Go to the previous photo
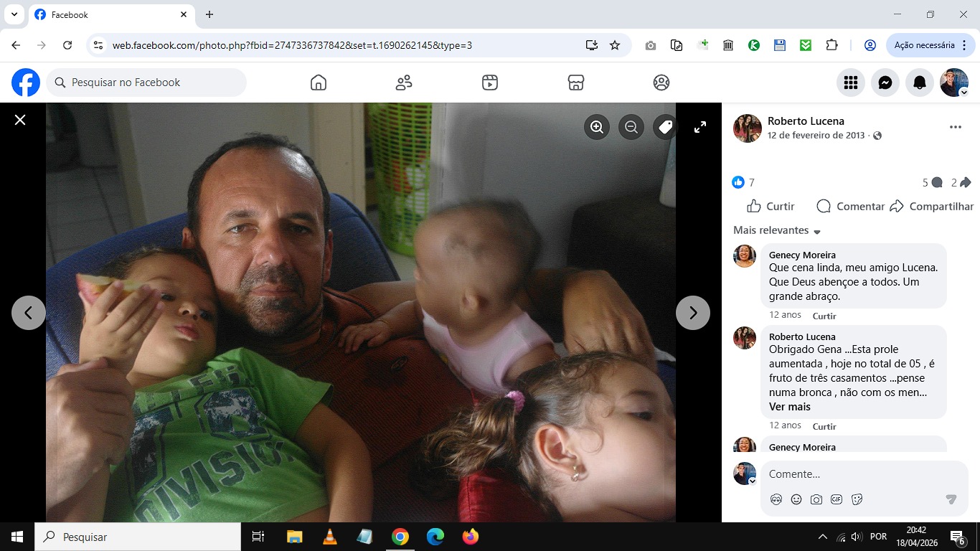The image size is (980, 551). (29, 313)
